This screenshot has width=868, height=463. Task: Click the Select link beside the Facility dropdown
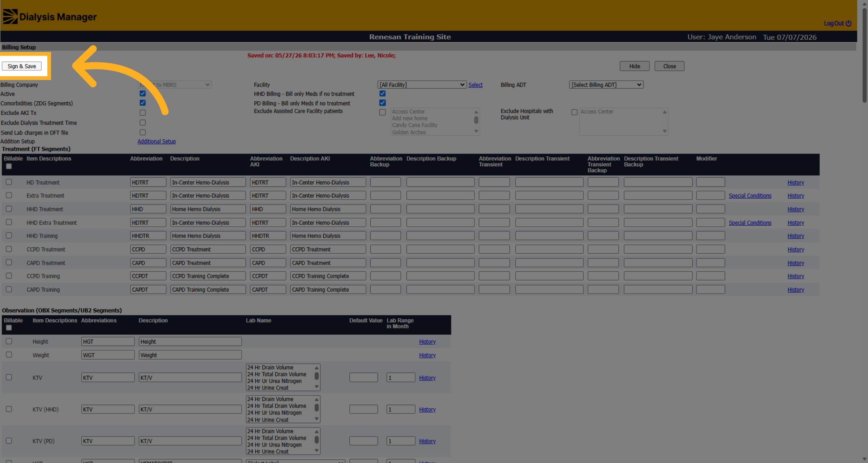coord(475,85)
